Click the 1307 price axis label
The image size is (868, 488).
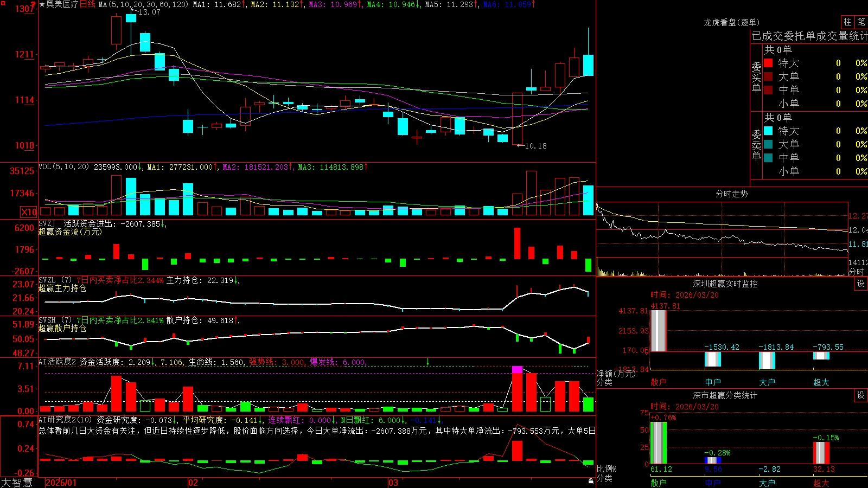(x=25, y=9)
